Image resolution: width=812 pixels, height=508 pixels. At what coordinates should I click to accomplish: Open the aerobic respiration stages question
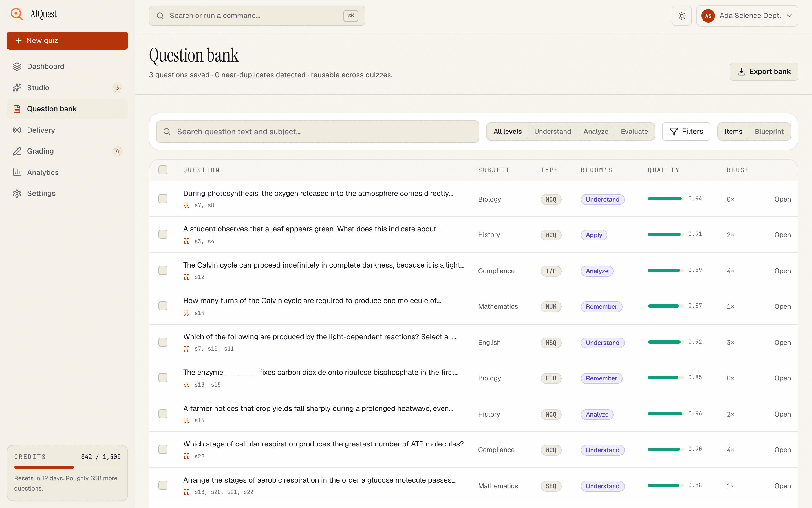pyautogui.click(x=782, y=486)
